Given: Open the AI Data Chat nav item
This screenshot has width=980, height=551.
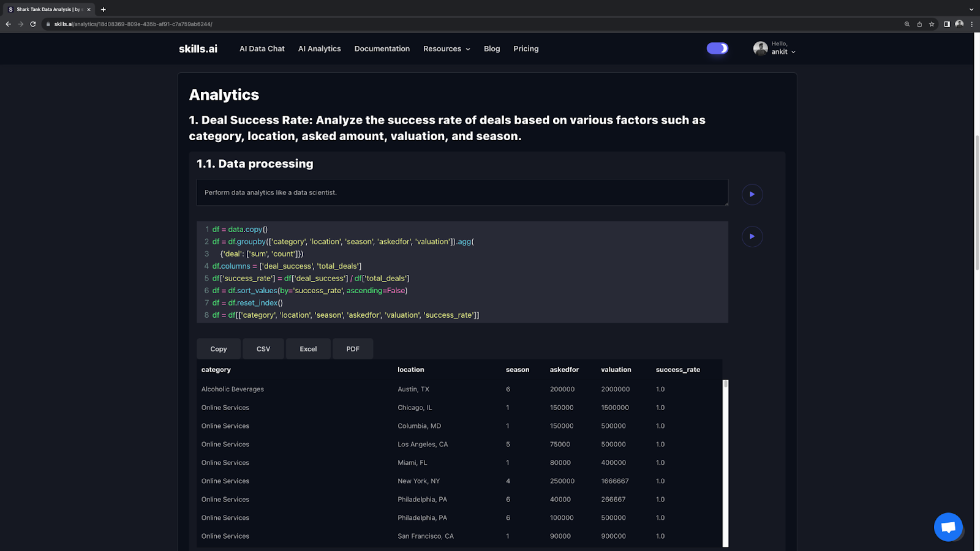Looking at the screenshot, I should tap(262, 49).
